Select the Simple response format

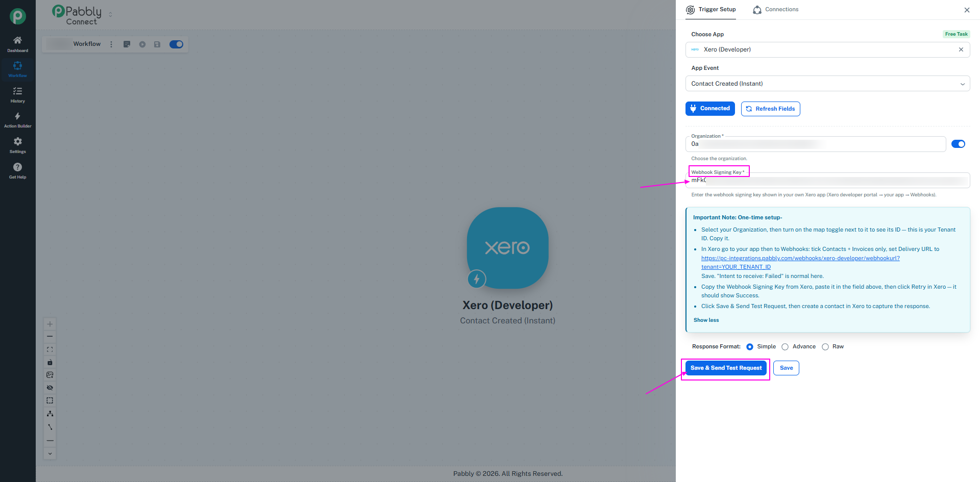coord(750,347)
